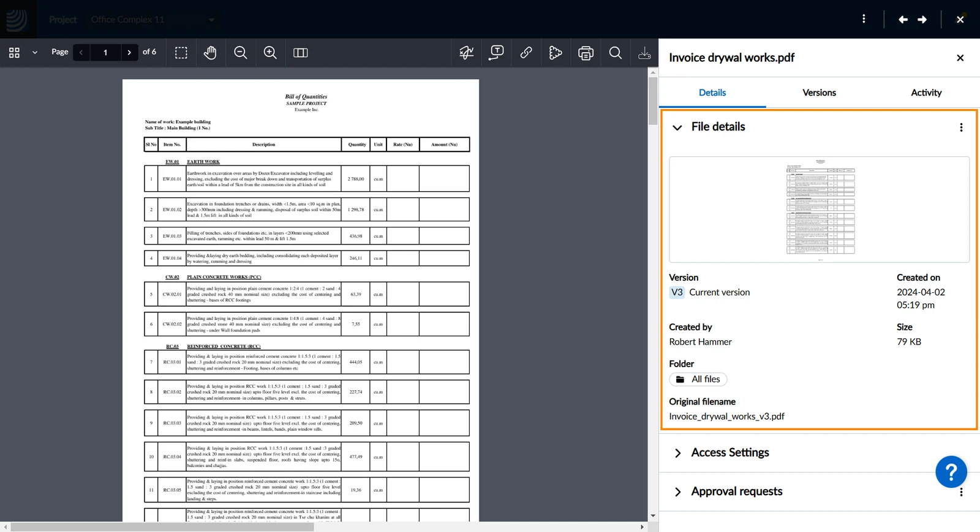Open the All files folder link

tap(698, 379)
